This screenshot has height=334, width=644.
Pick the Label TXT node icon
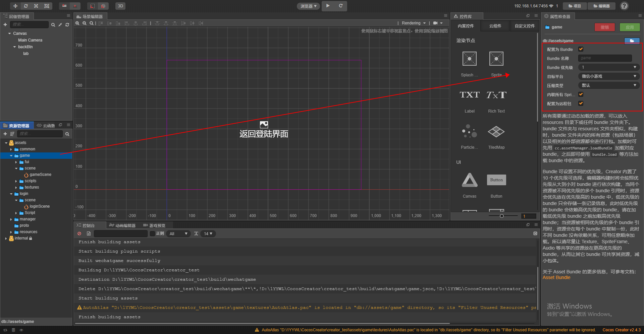(470, 95)
